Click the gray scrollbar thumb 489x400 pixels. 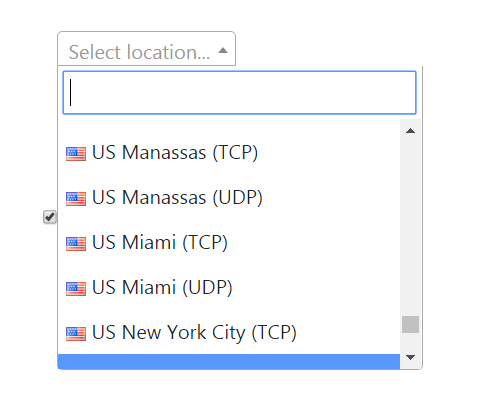(410, 324)
